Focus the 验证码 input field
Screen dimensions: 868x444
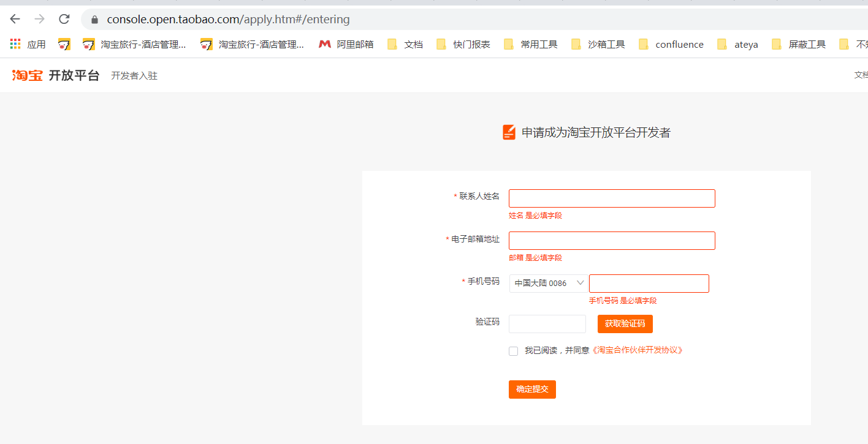tap(547, 324)
